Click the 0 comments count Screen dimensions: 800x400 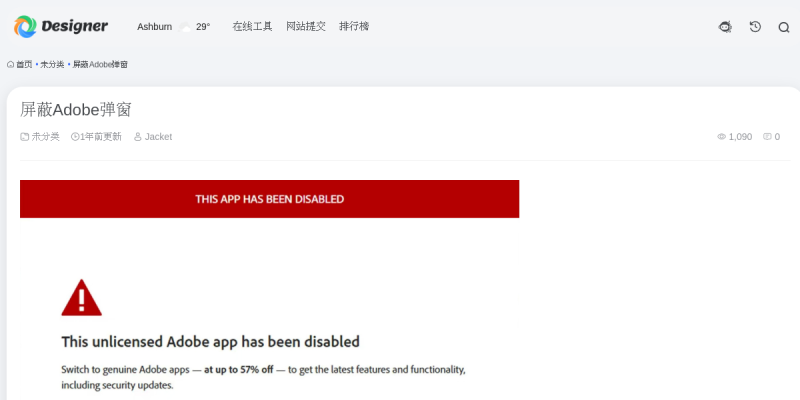coord(777,137)
